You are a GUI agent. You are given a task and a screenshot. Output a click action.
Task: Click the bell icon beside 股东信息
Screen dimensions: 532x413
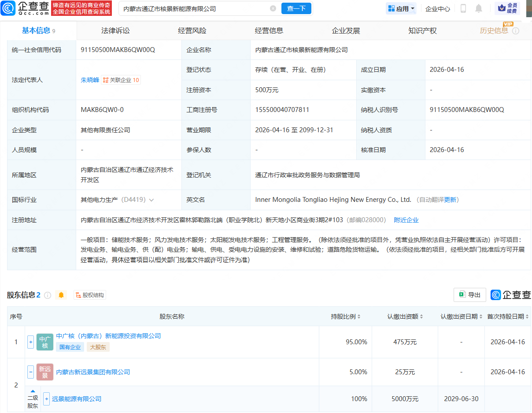pyautogui.click(x=61, y=295)
